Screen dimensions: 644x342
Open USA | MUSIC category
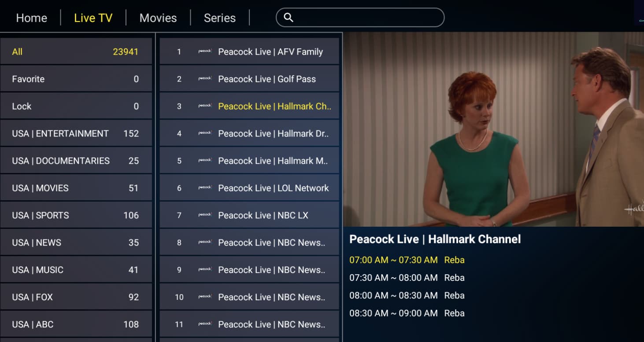tap(76, 270)
